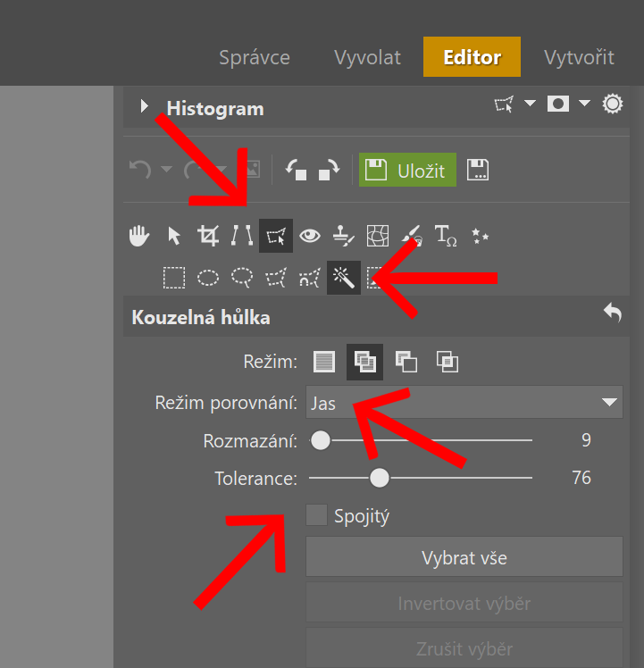Switch to the Vytvořit tab
This screenshot has width=644, height=668.
(x=579, y=57)
